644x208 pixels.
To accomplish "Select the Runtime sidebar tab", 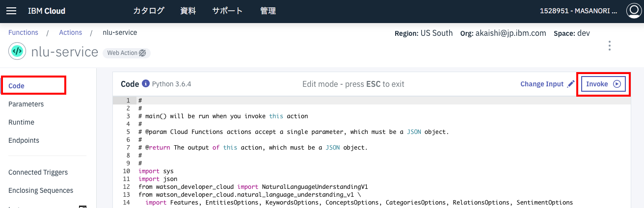I will pos(21,122).
